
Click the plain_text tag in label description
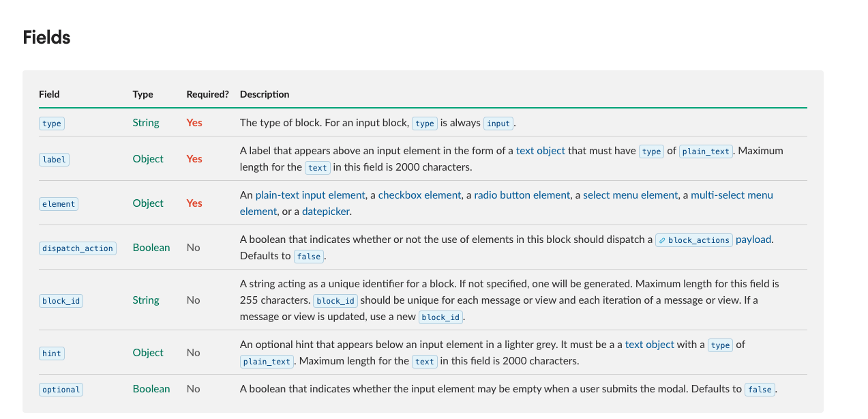tap(706, 151)
